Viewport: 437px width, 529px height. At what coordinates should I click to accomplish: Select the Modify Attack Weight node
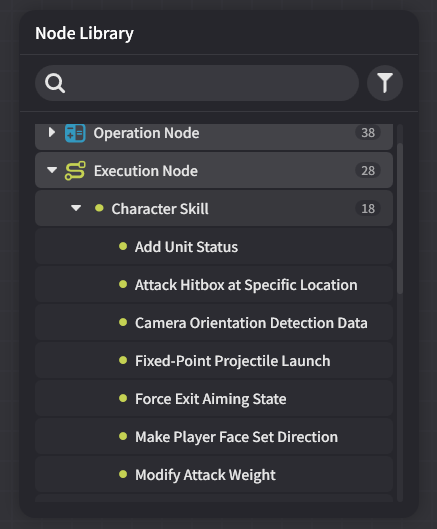214,475
